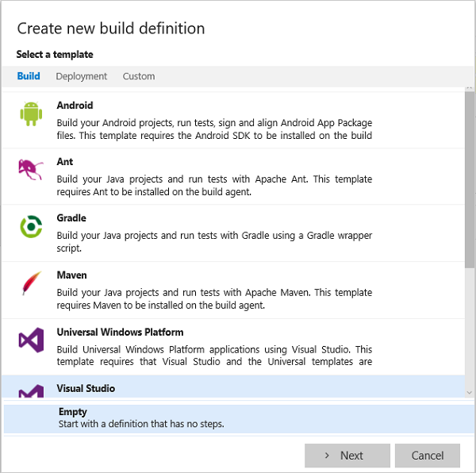Pick the Gradle template description text
This screenshot has height=473, width=476.
(214, 241)
